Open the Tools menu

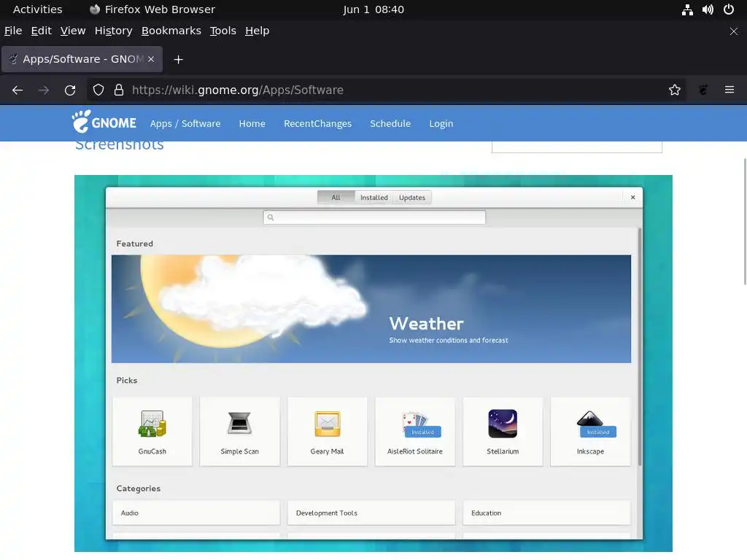coord(223,31)
